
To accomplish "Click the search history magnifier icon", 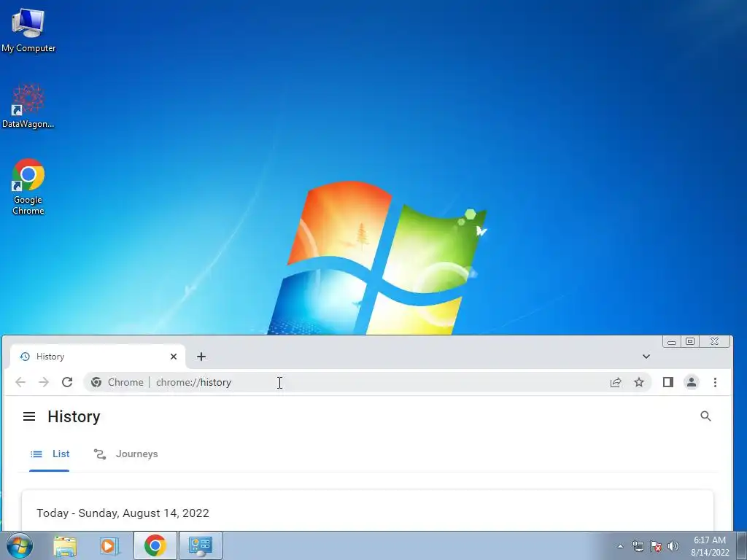I will pos(705,416).
